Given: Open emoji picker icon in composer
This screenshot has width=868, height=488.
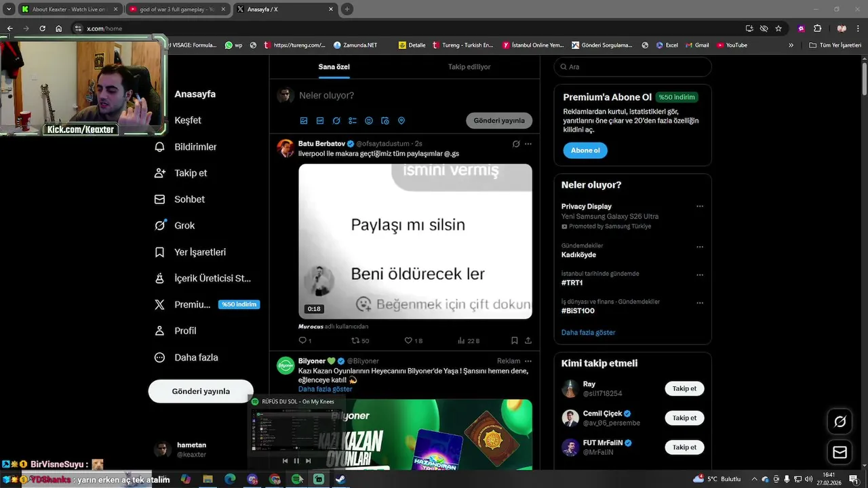Looking at the screenshot, I should tap(369, 121).
